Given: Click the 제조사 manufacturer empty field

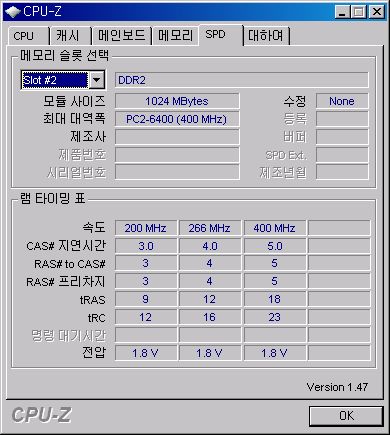Looking at the screenshot, I should 177,137.
